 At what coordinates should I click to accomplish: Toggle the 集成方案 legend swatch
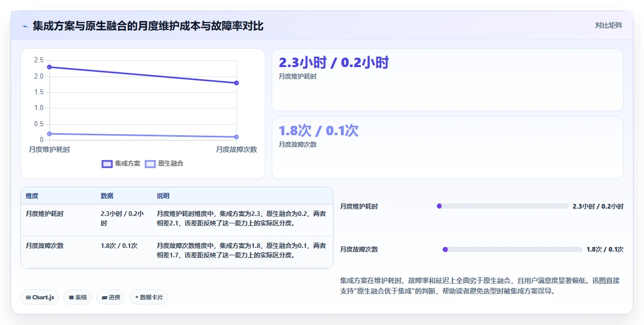click(107, 164)
